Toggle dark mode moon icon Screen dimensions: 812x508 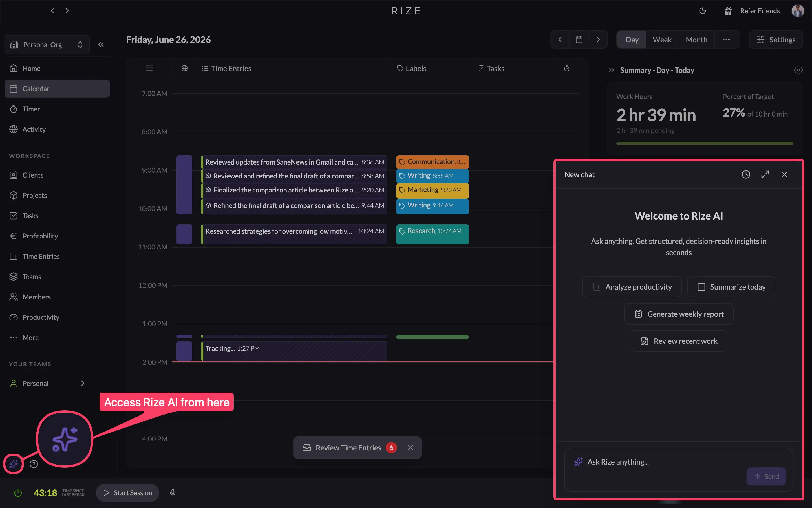(x=702, y=11)
